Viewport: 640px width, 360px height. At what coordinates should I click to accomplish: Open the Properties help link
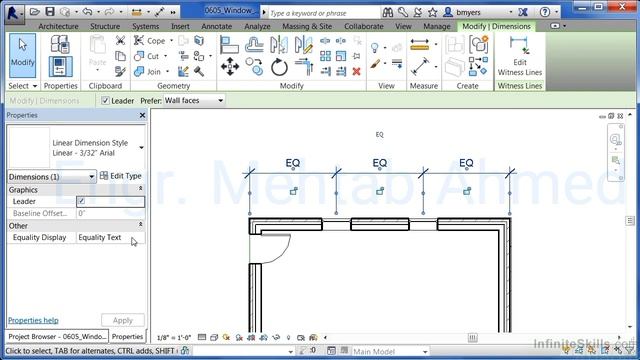33,320
